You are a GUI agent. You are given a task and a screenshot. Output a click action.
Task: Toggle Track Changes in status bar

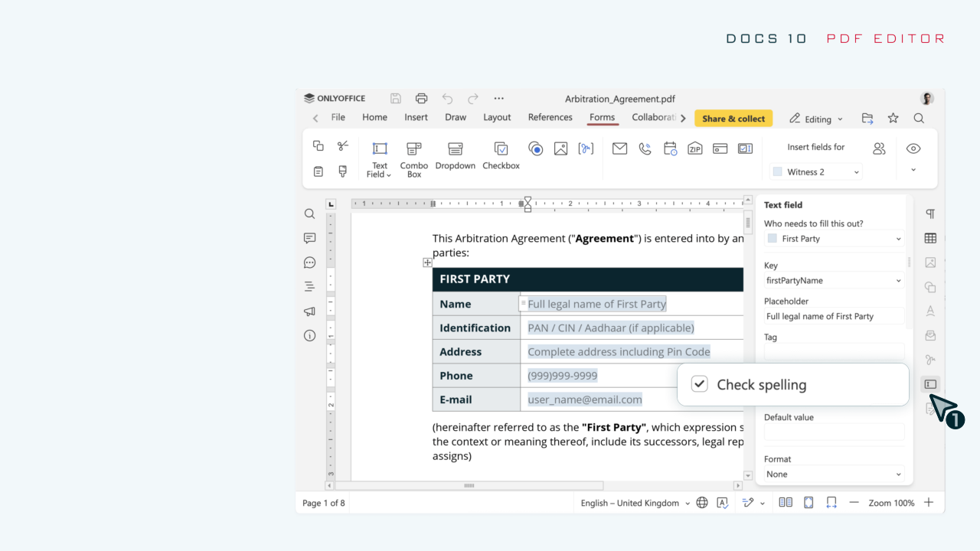pos(749,503)
